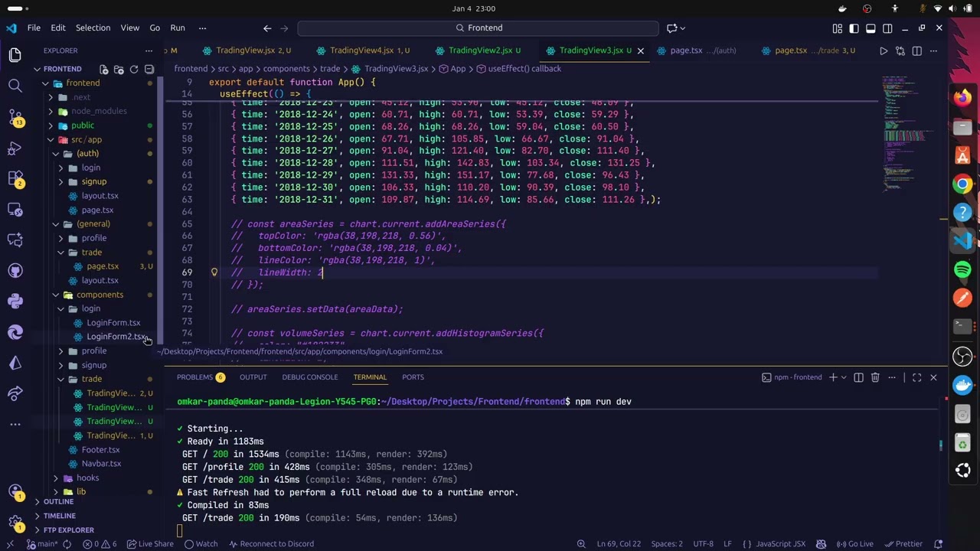Toggle secondary side bar visibility
Image resolution: width=980 pixels, height=551 pixels.
click(x=887, y=28)
